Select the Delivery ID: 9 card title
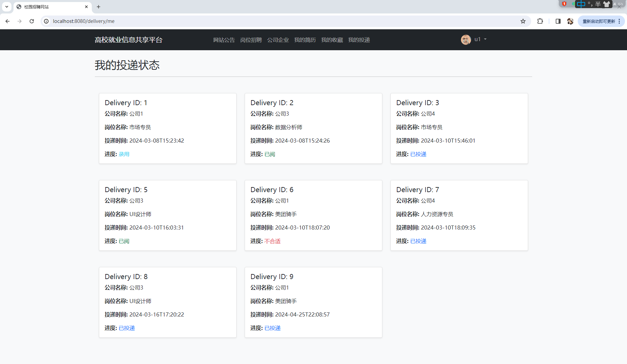This screenshot has width=627, height=364. (272, 277)
